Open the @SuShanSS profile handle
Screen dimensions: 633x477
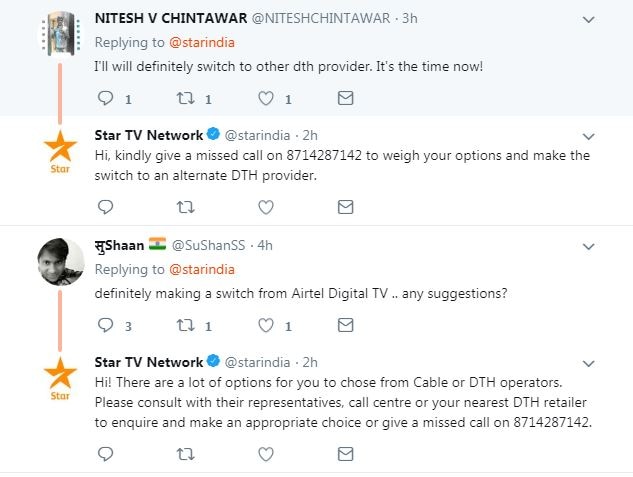pos(211,245)
